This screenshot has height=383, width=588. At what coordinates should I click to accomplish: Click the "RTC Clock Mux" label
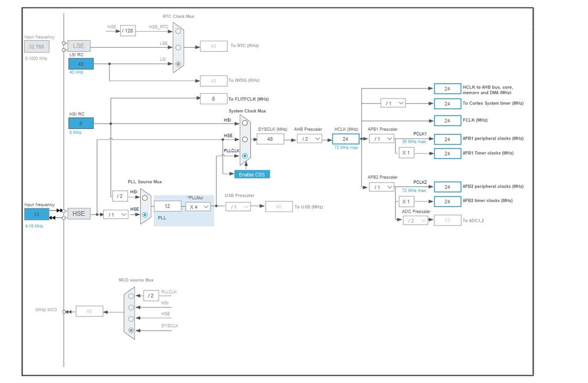[x=179, y=16]
